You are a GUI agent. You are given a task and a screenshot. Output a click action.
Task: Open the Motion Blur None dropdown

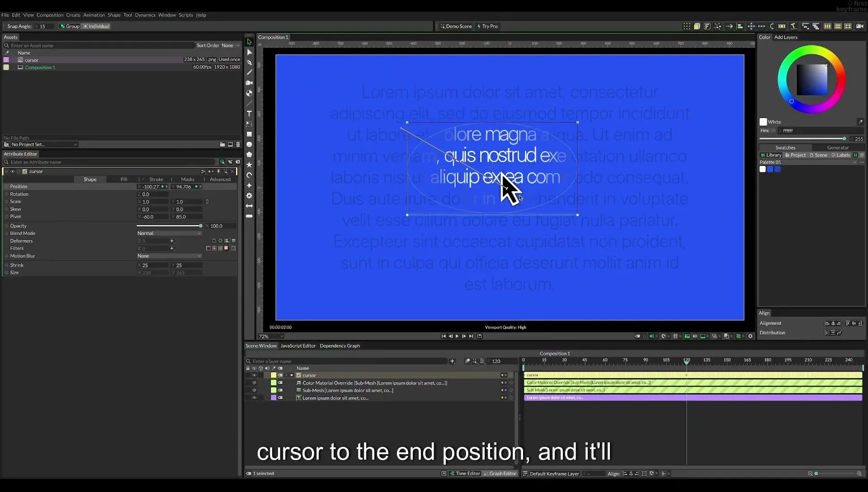169,256
